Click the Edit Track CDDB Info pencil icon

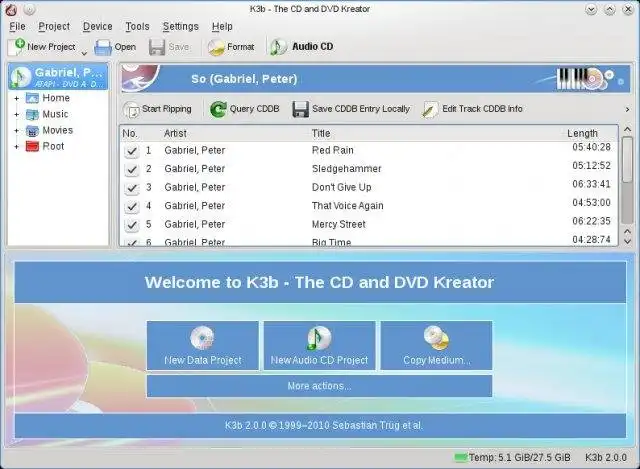point(430,109)
